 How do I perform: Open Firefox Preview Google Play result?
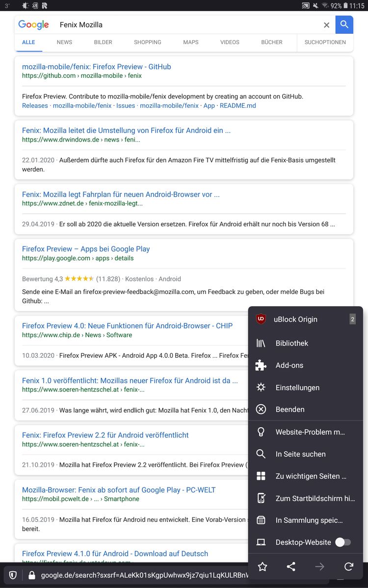(x=86, y=249)
